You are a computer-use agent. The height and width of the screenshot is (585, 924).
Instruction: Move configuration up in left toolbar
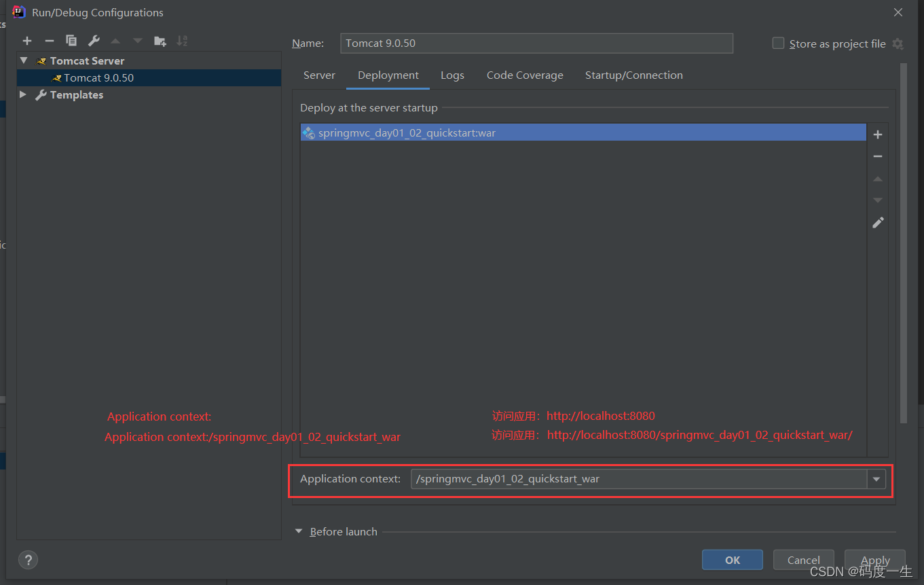tap(115, 41)
